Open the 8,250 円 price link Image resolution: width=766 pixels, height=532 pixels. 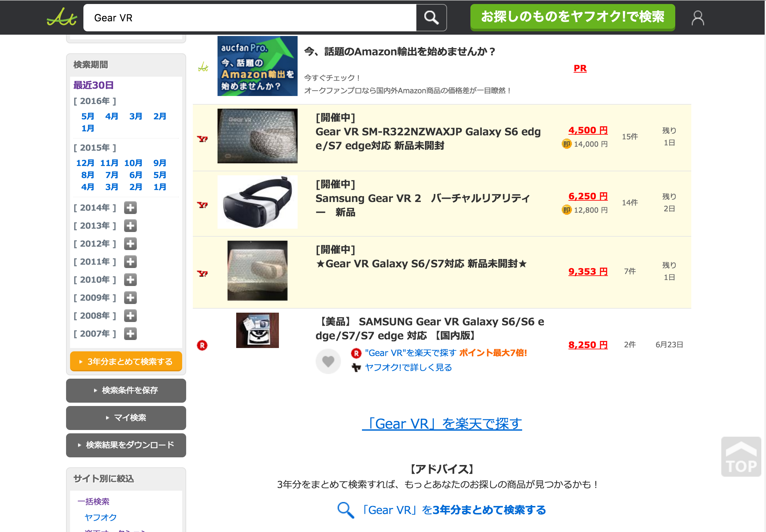pyautogui.click(x=588, y=345)
